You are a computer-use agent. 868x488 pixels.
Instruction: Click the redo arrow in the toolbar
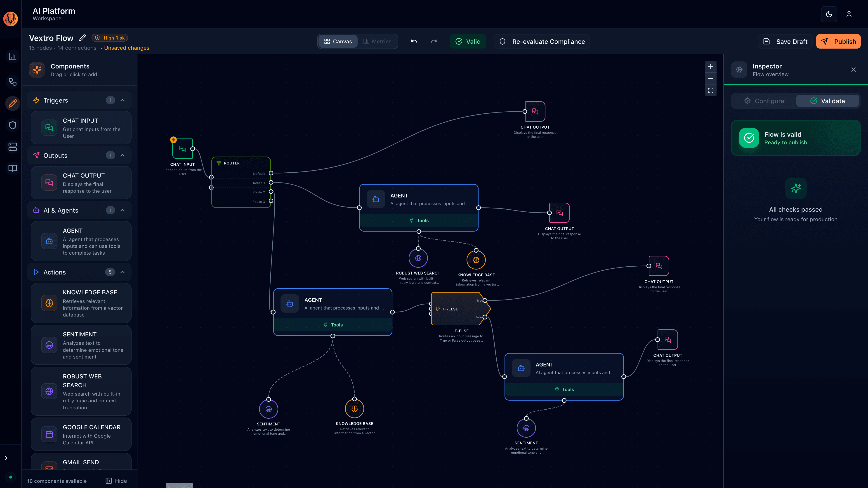[x=434, y=41]
